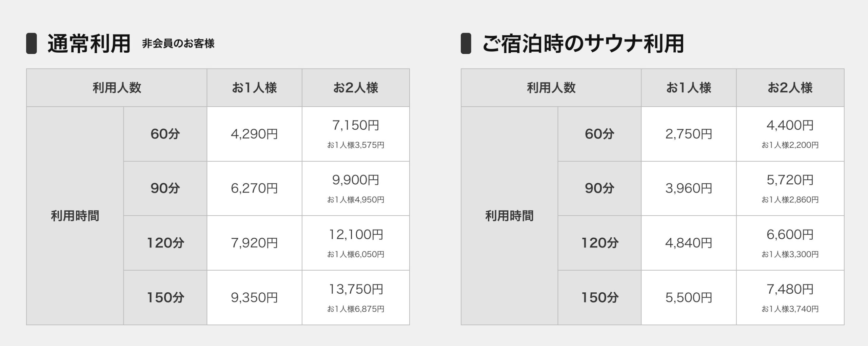Viewport: 868px width, 346px height.
Task: Select the 7,480円 price cell
Action: point(790,289)
